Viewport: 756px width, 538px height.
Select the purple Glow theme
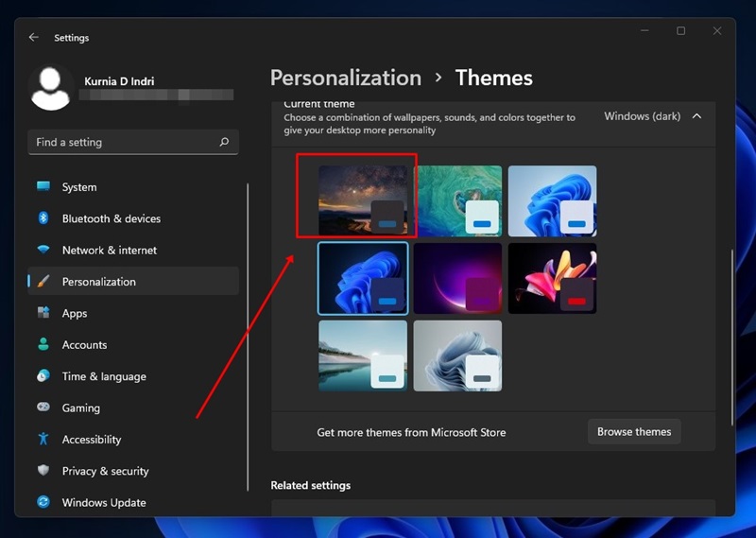[x=457, y=278]
